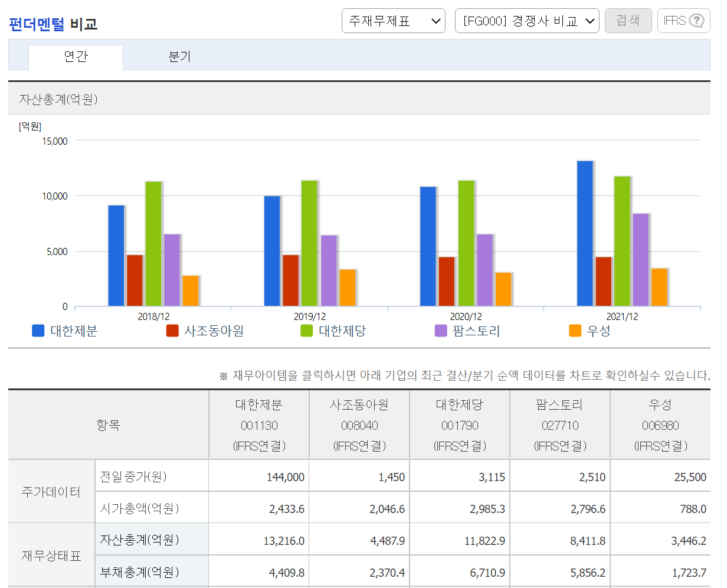Toggle 팜스토리 purple legend swatch
This screenshot has height=588, width=727.
coord(441,331)
